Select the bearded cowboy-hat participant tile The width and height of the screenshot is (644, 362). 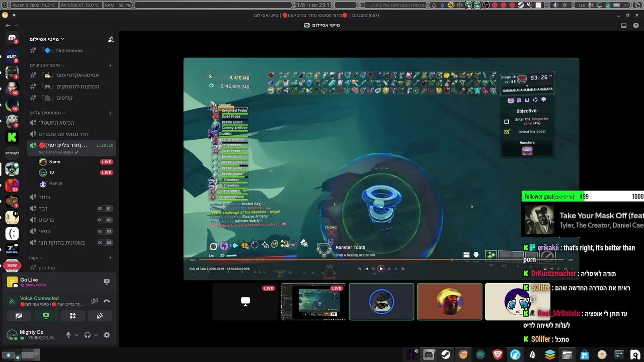click(449, 302)
